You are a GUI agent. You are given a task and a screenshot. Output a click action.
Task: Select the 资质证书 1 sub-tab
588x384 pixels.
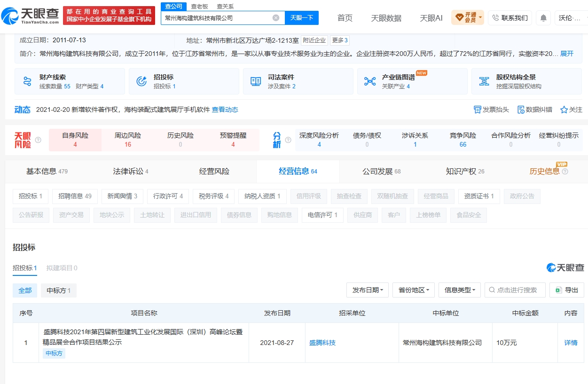tap(479, 196)
